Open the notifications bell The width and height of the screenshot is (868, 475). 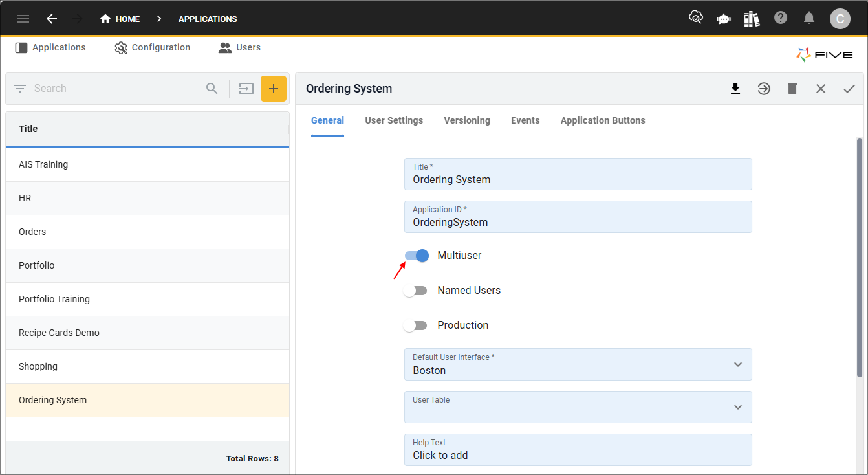tap(809, 18)
